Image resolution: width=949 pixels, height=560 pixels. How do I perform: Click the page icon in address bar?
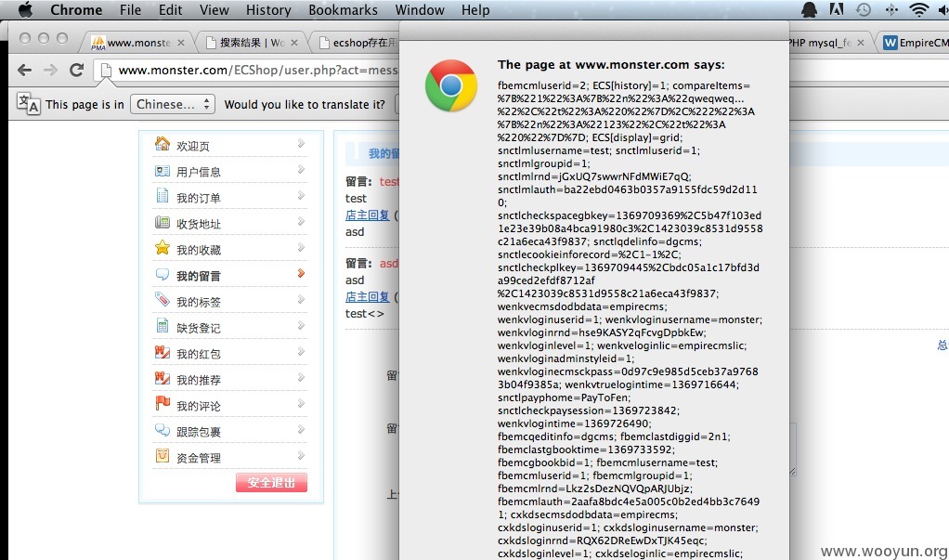point(106,71)
